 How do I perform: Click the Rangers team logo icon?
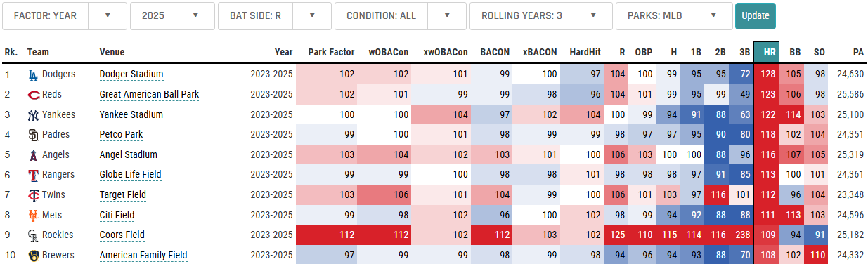[x=33, y=175]
